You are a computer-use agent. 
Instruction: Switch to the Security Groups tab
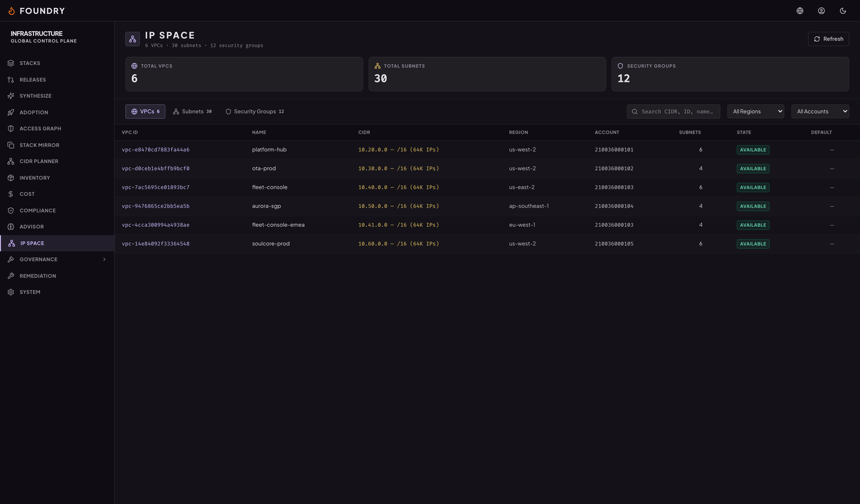(x=254, y=112)
